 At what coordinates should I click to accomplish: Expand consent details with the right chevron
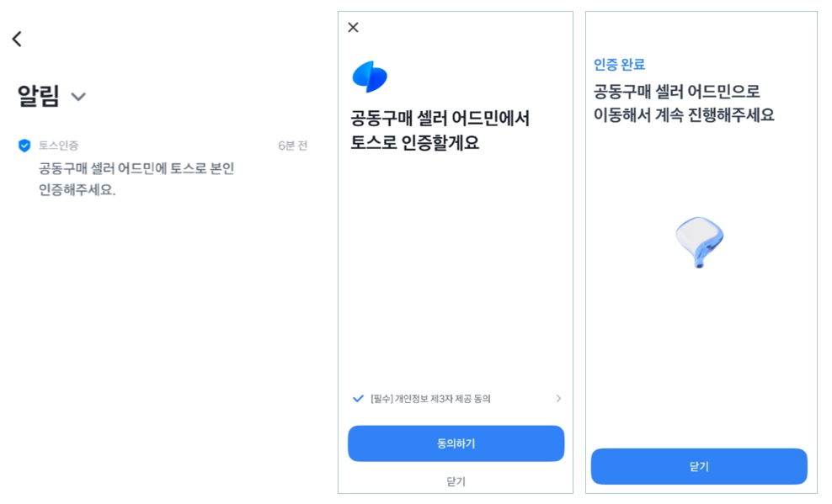tap(558, 399)
